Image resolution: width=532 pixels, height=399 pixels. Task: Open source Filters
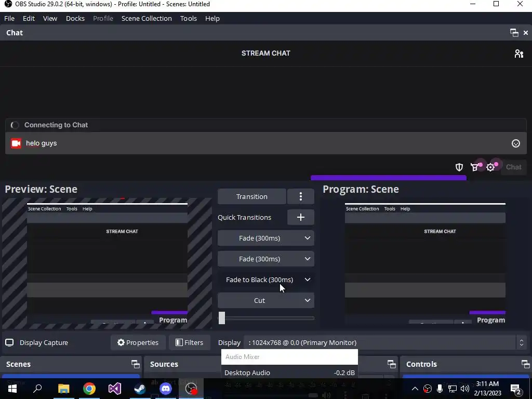189,342
